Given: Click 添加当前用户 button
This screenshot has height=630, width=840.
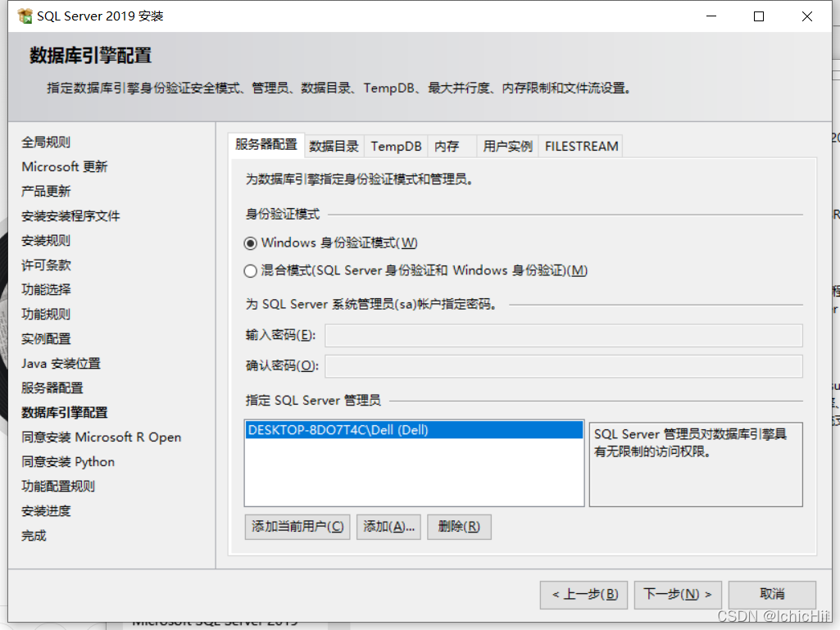Looking at the screenshot, I should (297, 527).
